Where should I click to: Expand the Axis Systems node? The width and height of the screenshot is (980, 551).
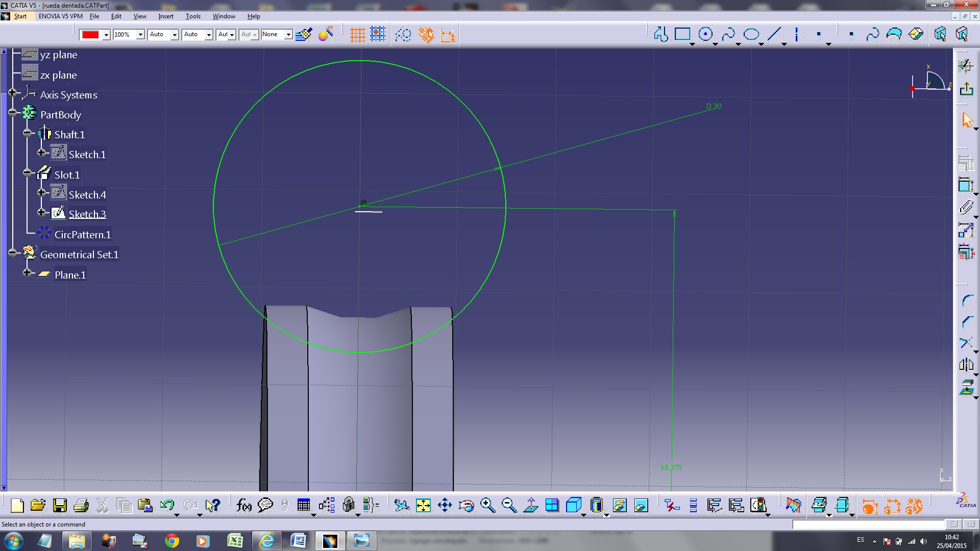click(13, 92)
